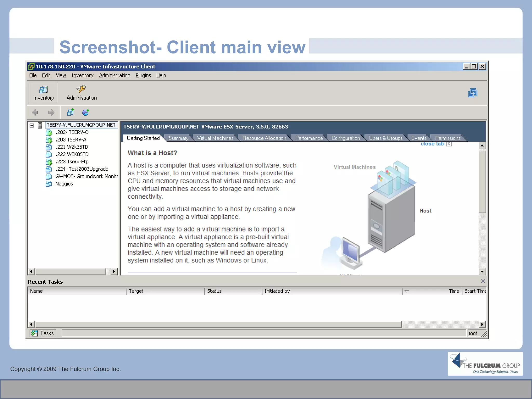Click the content pane scroll down arrow
Viewport: 532px width, 399px height.
tap(482, 272)
